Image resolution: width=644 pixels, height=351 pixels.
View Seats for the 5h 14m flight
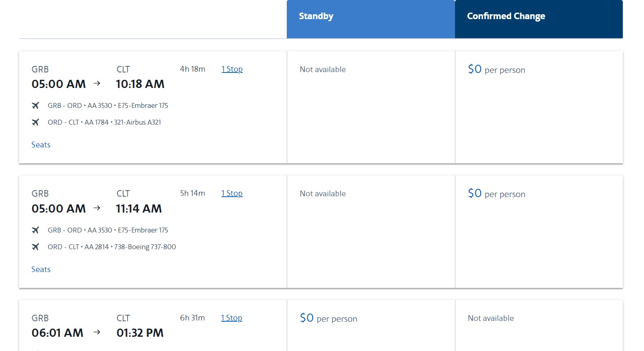click(x=41, y=270)
